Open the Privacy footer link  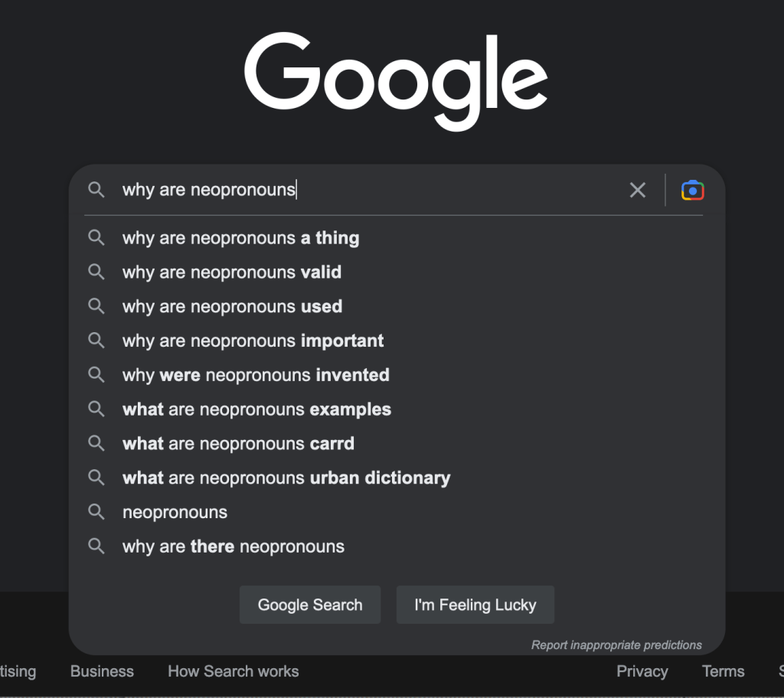pos(642,671)
